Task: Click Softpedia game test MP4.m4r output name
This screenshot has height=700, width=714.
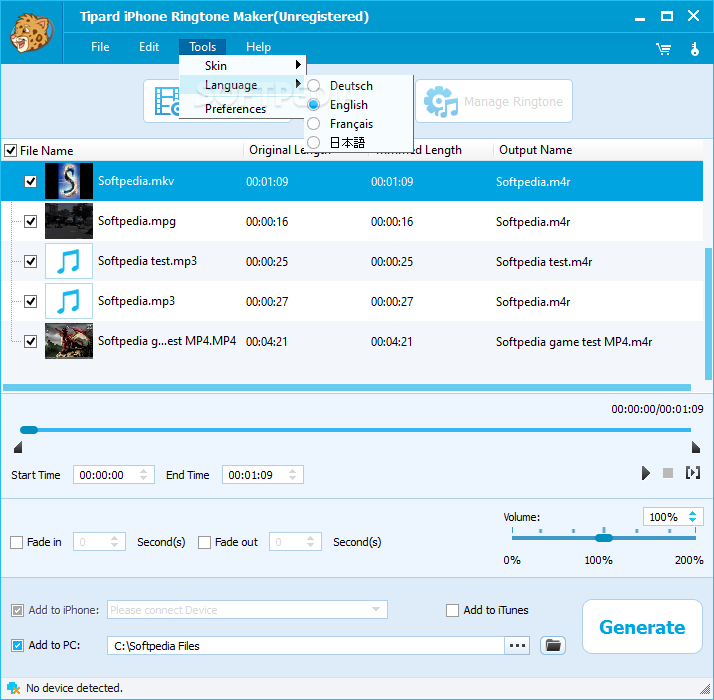Action: 574,342
